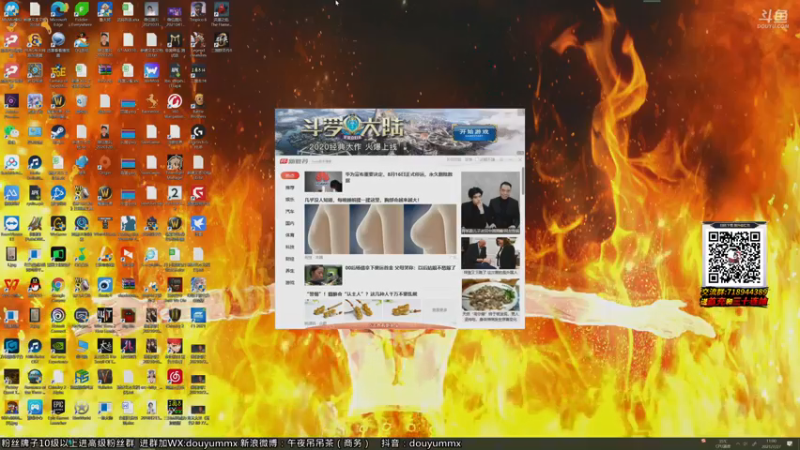
Task: Launch the red World of Tanks icon
Action: (174, 102)
